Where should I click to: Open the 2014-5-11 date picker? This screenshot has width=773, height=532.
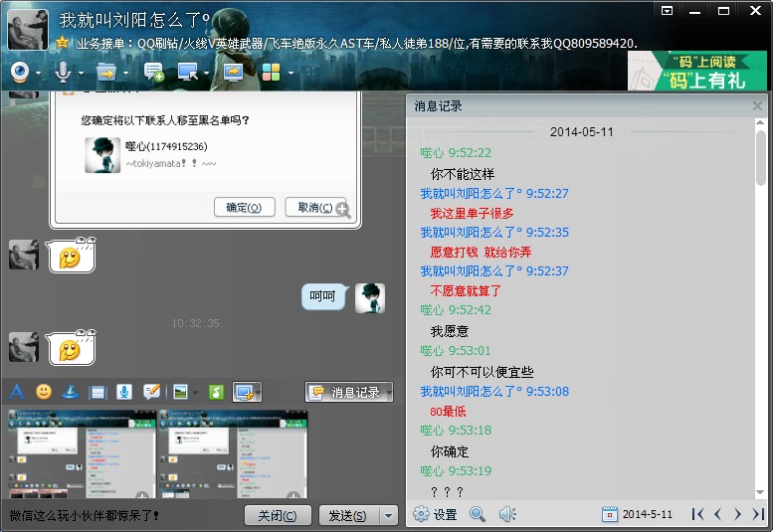tap(638, 514)
